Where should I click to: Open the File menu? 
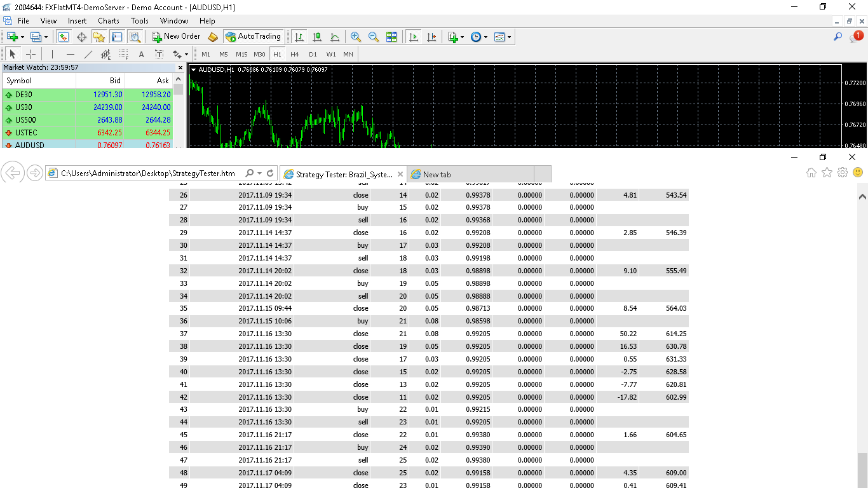pos(24,21)
